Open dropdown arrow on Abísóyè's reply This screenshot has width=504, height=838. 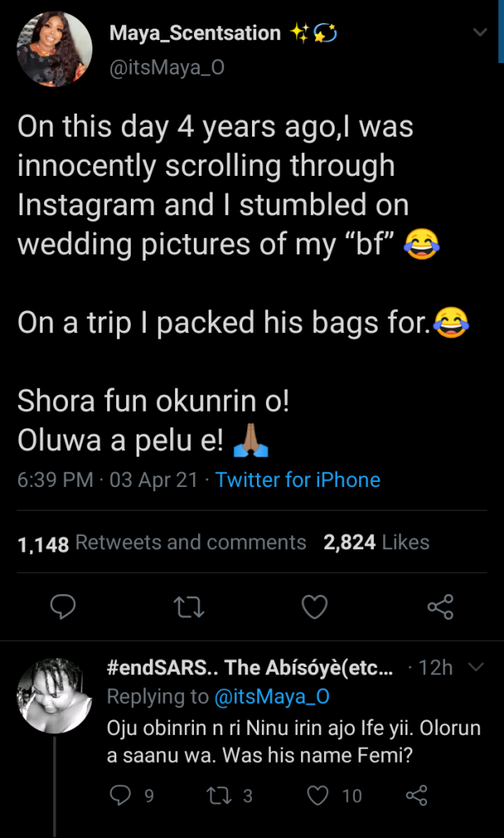coord(476,668)
